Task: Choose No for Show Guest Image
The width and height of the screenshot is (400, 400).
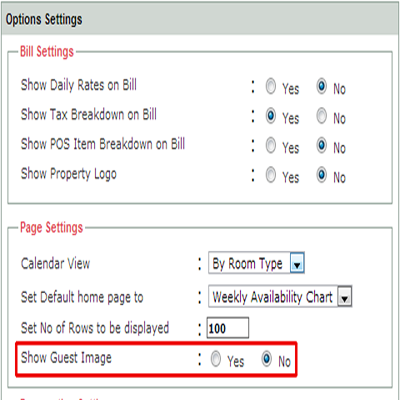Action: pyautogui.click(x=267, y=359)
